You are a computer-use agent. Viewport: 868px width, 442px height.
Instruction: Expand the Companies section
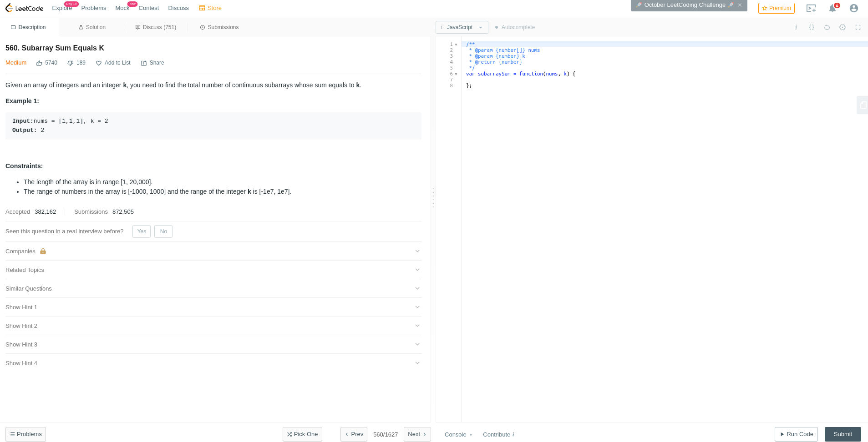pyautogui.click(x=213, y=251)
